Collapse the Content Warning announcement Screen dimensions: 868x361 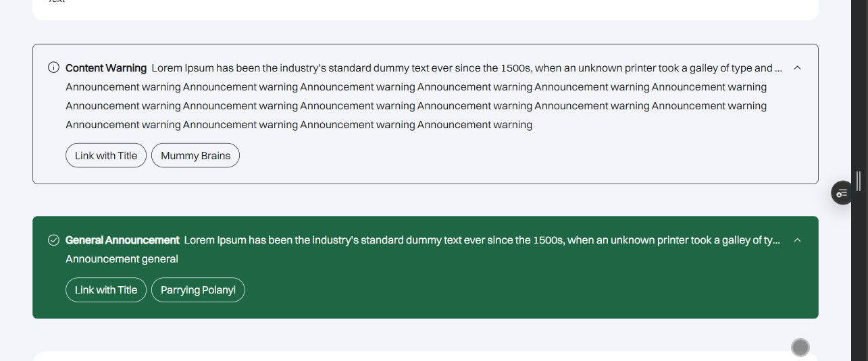797,67
